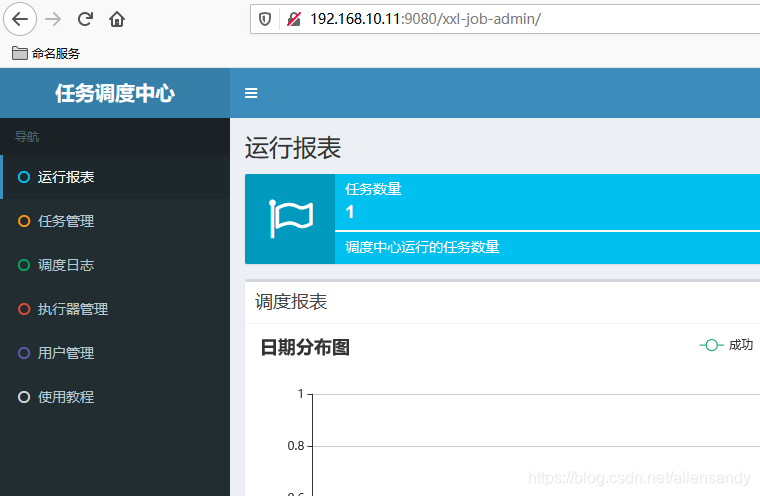
Task: Open 用户管理 in the sidebar
Action: click(x=115, y=353)
